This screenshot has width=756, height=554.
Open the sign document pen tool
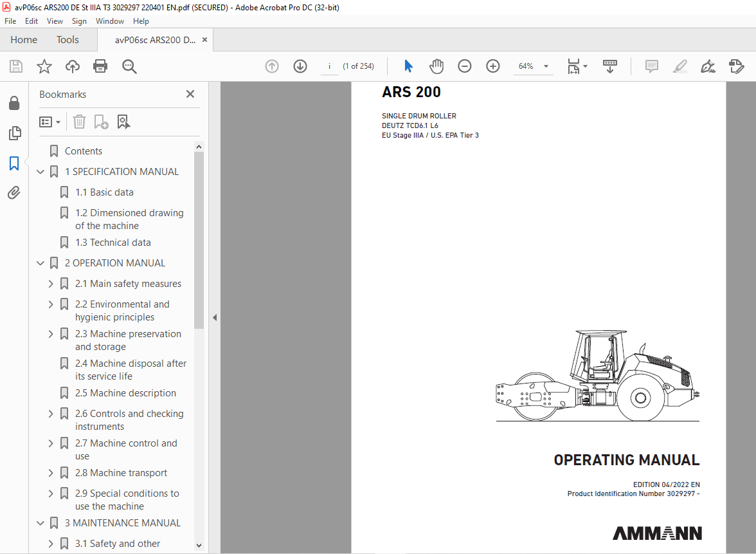(708, 66)
